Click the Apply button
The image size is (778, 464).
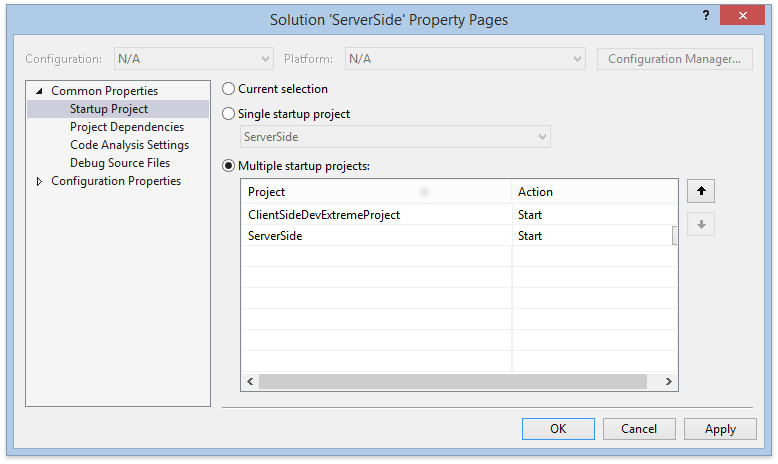[720, 429]
